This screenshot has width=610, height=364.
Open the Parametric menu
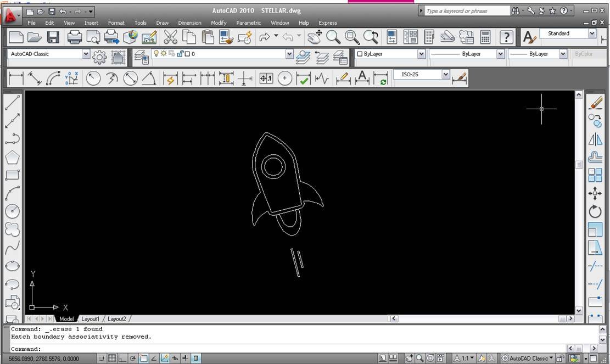point(249,23)
